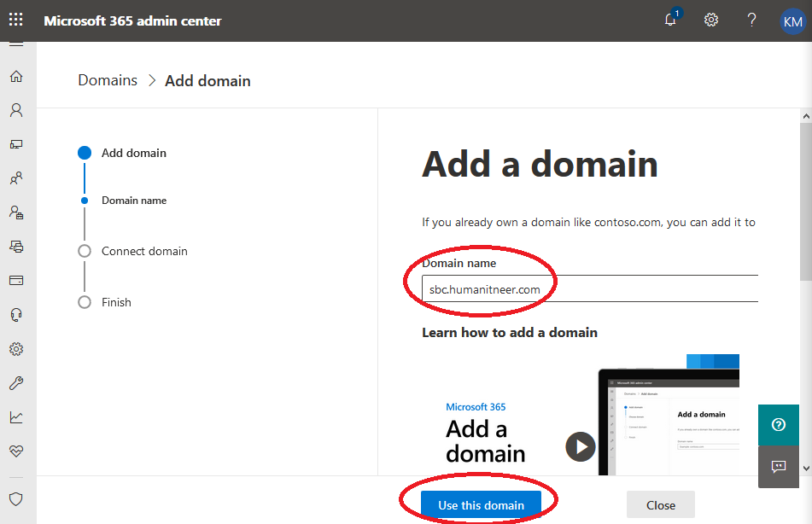Click the vertical scrollbar thumb
Screen dimensions: 812x524
point(806,202)
